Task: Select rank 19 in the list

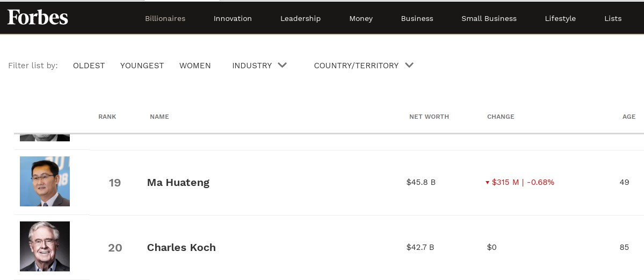Action: coord(114,183)
